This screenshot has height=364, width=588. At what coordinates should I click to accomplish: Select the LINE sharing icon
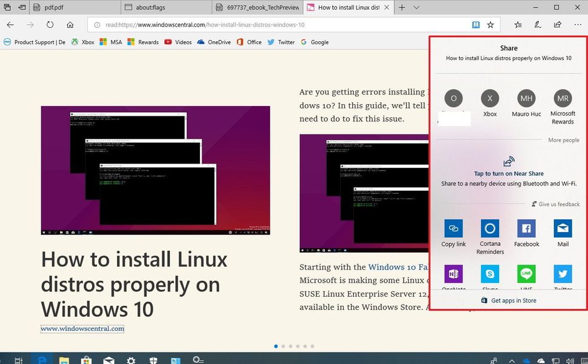coord(526,274)
